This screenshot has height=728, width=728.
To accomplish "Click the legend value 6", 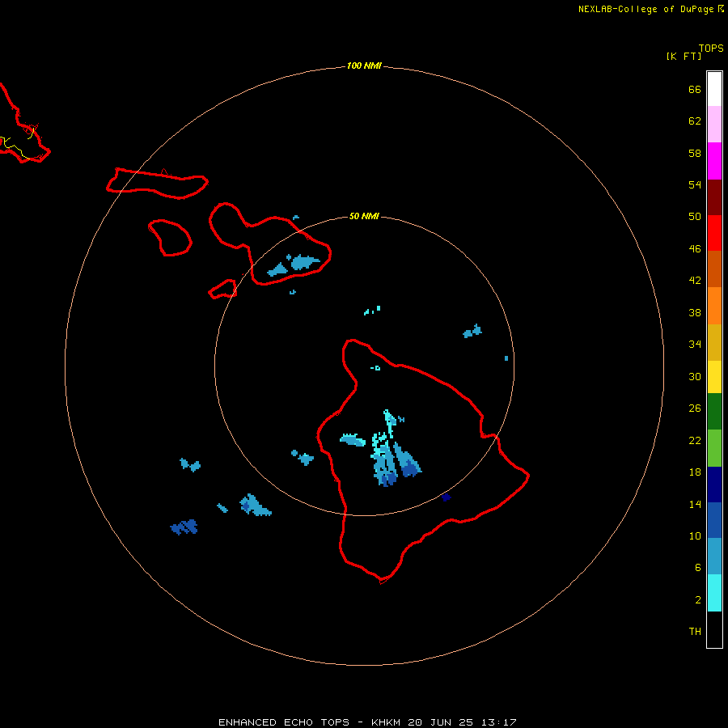I will pos(698,567).
